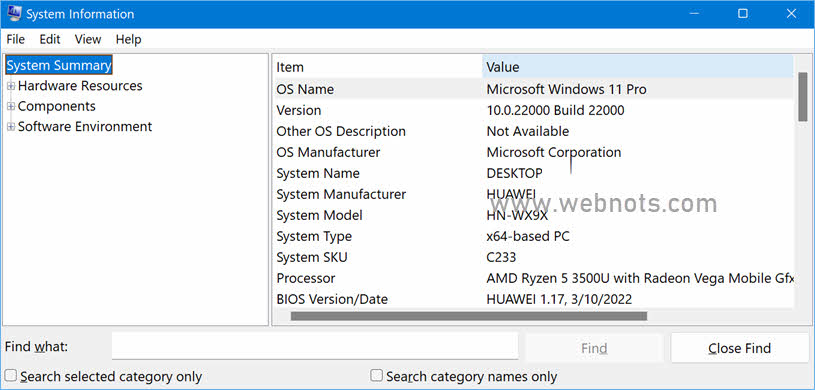
Task: Enable Search selected category only
Action: tap(11, 375)
